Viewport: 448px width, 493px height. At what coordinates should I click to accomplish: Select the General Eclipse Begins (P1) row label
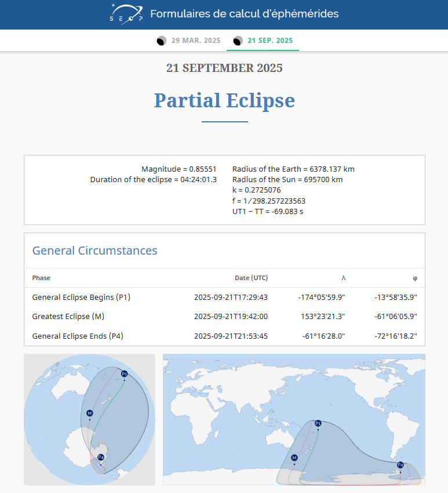(81, 298)
